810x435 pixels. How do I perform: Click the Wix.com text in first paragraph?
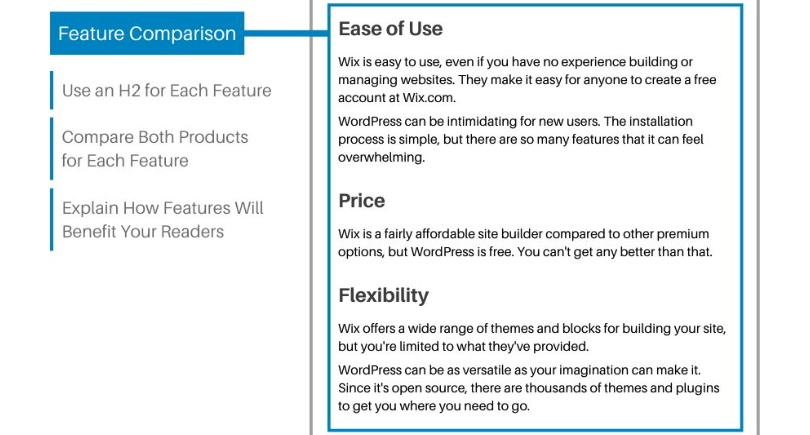click(x=428, y=98)
